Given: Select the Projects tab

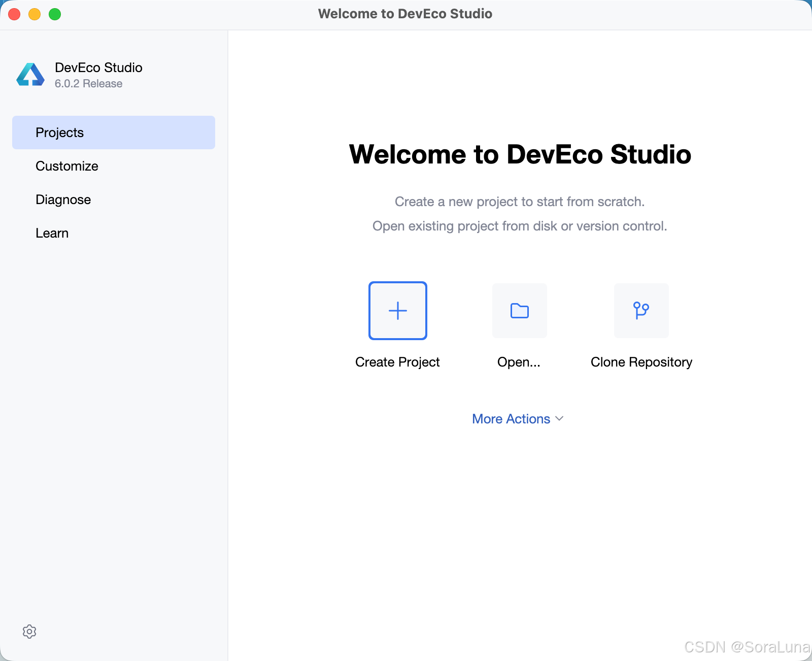Looking at the screenshot, I should (x=114, y=133).
